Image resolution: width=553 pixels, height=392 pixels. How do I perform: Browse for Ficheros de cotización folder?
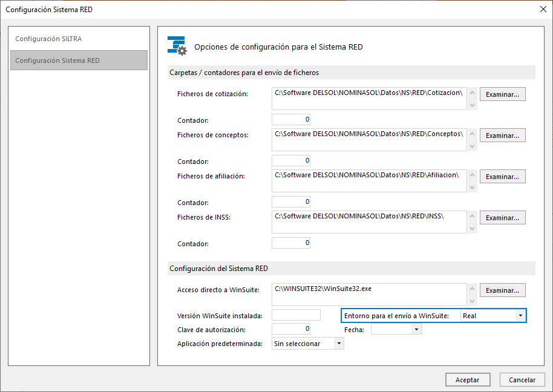[x=503, y=94]
